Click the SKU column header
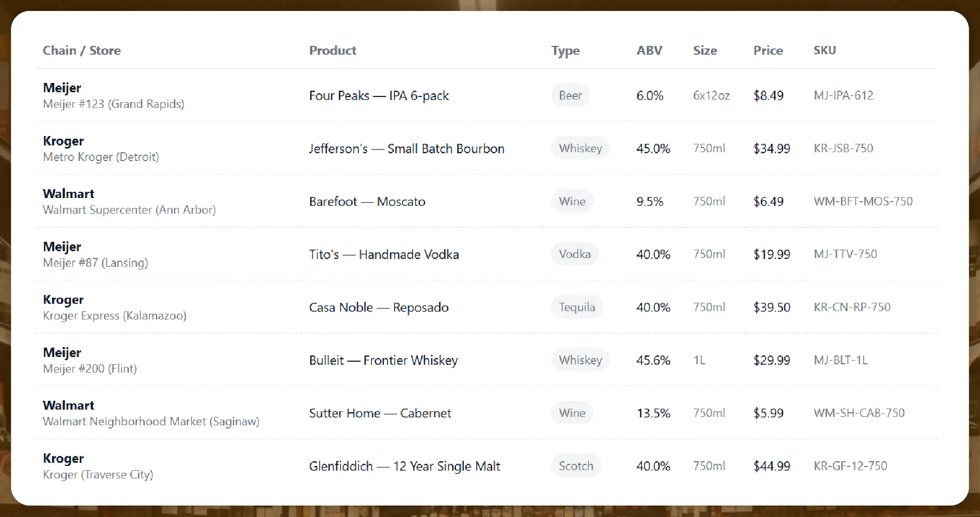The image size is (980, 517). (825, 51)
